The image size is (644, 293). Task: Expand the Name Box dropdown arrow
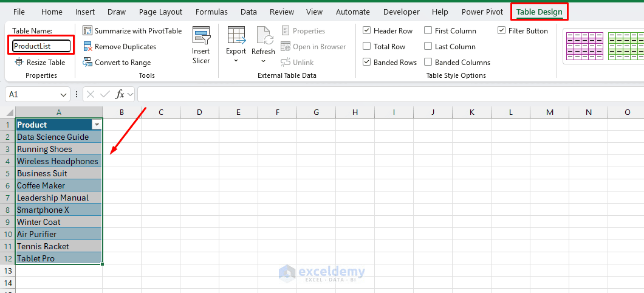click(x=63, y=94)
